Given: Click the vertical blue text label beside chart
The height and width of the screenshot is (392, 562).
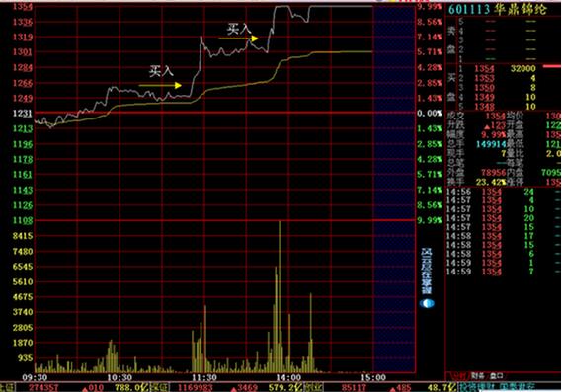Looking at the screenshot, I should coord(427,271).
